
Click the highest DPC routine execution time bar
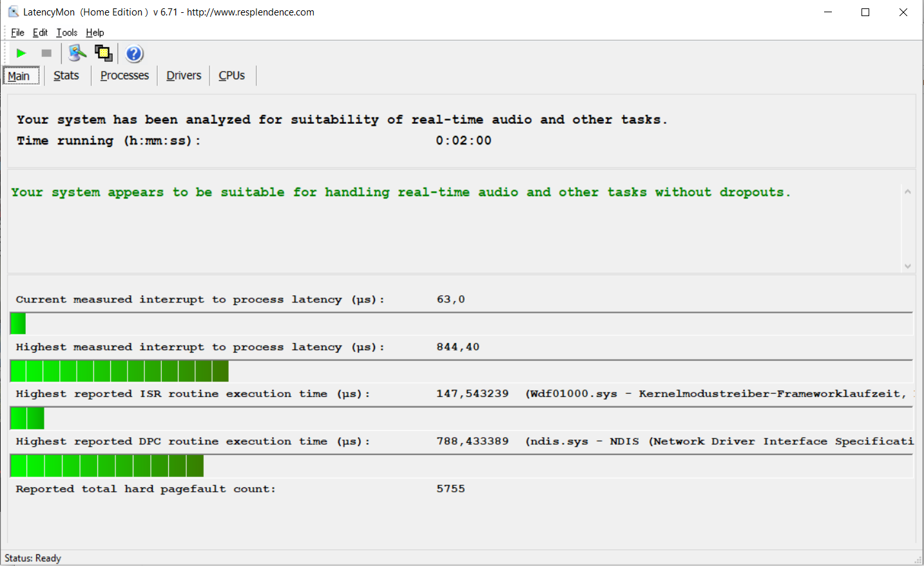pyautogui.click(x=107, y=465)
